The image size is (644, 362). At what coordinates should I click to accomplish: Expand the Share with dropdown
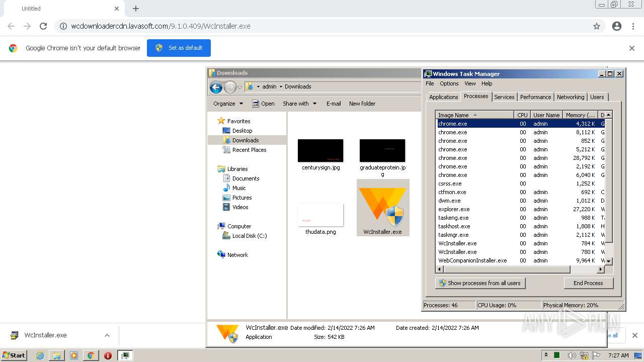(300, 104)
